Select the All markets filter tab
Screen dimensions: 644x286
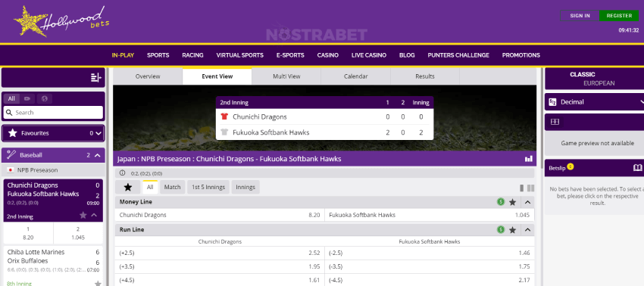(x=150, y=187)
